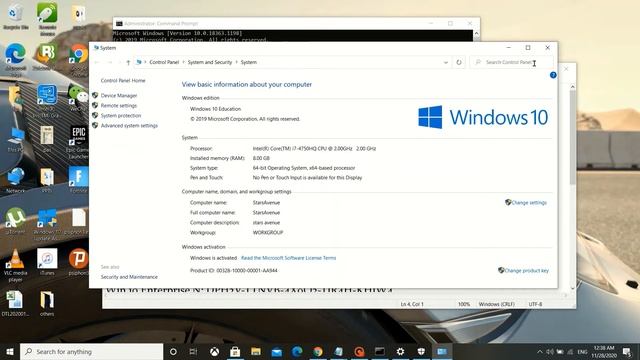Open Xbox app from taskbar
This screenshot has width=640, height=360.
(x=214, y=351)
